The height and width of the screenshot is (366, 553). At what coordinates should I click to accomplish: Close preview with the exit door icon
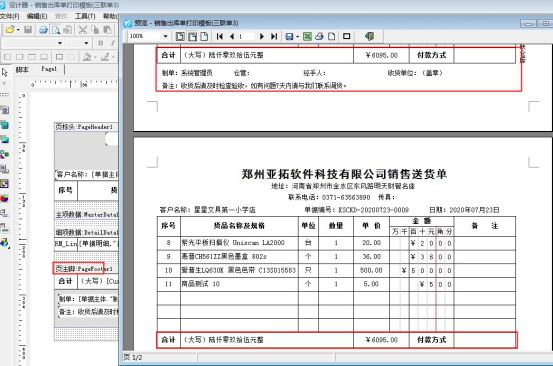coord(369,36)
